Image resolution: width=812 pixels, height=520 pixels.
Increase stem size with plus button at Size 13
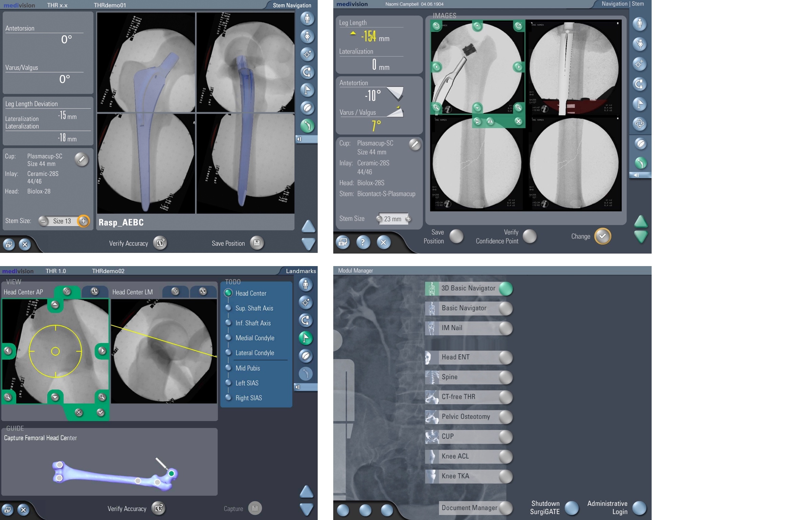coord(84,221)
